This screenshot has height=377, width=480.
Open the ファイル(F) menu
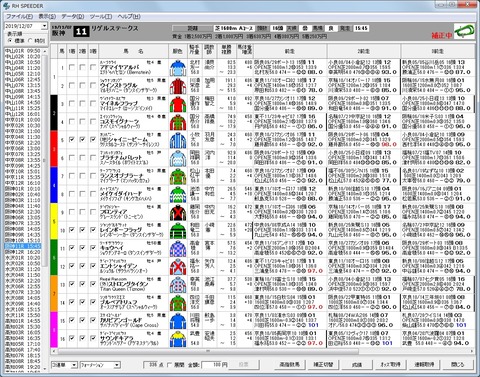tap(19, 16)
